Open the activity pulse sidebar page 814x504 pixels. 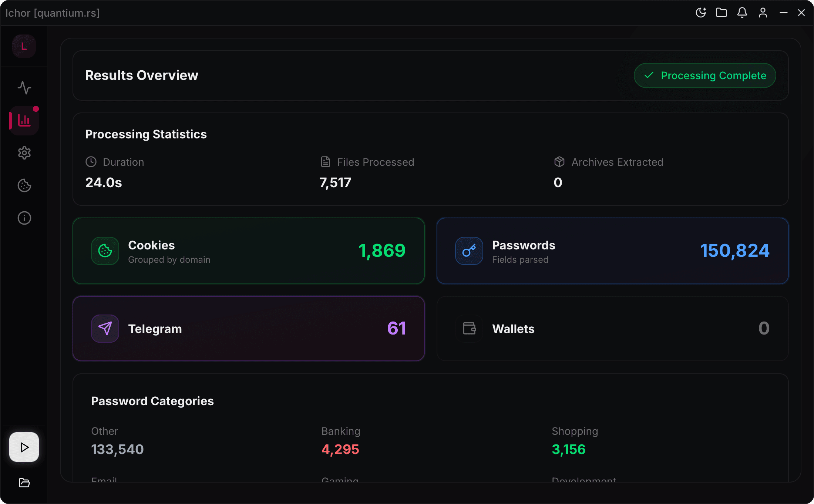24,88
